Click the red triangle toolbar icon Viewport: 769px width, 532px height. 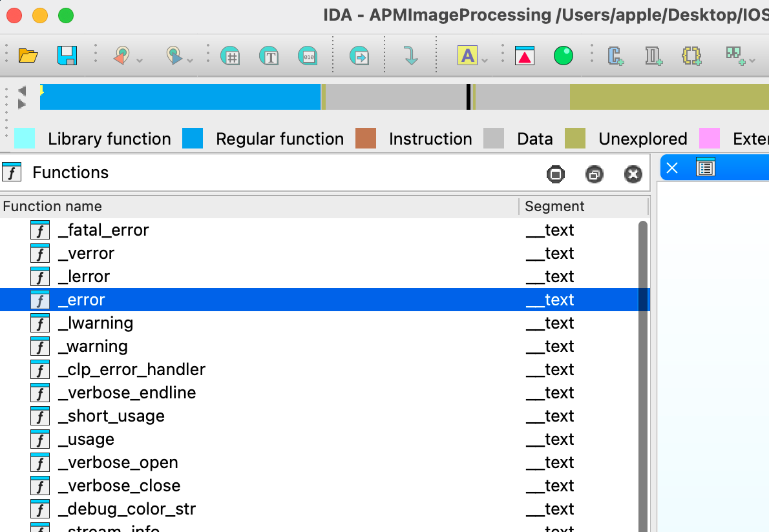coord(525,56)
